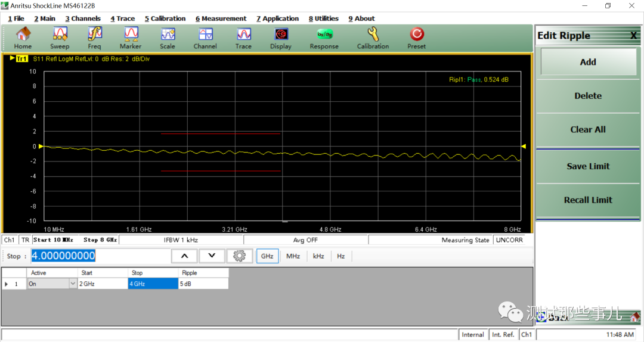Image resolution: width=644 pixels, height=342 pixels.
Task: Close the Edit Ripple panel with X
Action: (634, 36)
